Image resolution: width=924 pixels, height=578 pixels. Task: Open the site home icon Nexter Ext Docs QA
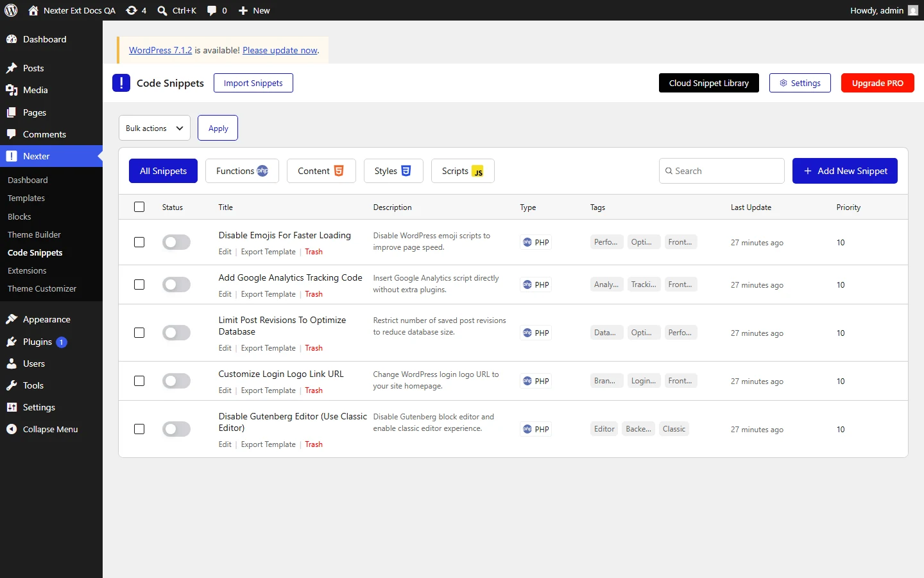click(33, 10)
